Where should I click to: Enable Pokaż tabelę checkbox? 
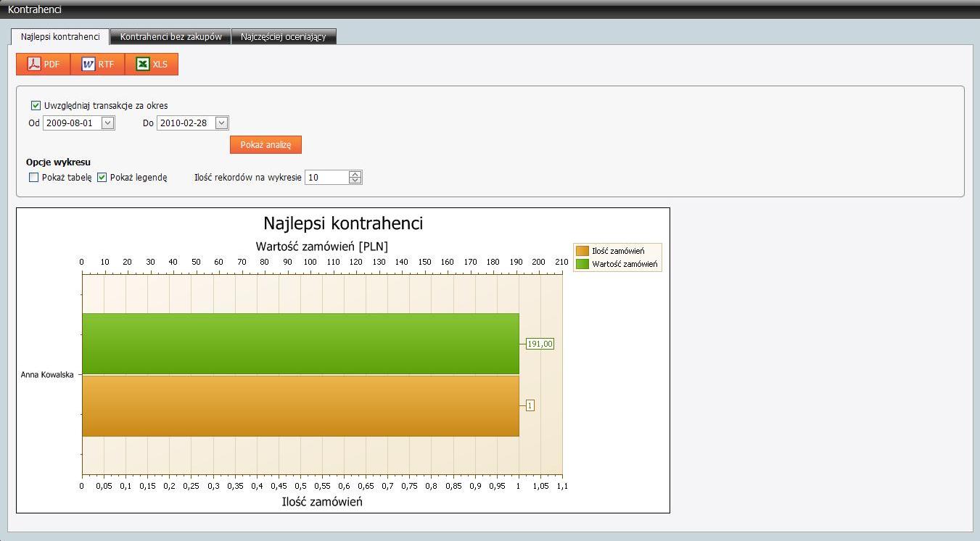(x=33, y=177)
